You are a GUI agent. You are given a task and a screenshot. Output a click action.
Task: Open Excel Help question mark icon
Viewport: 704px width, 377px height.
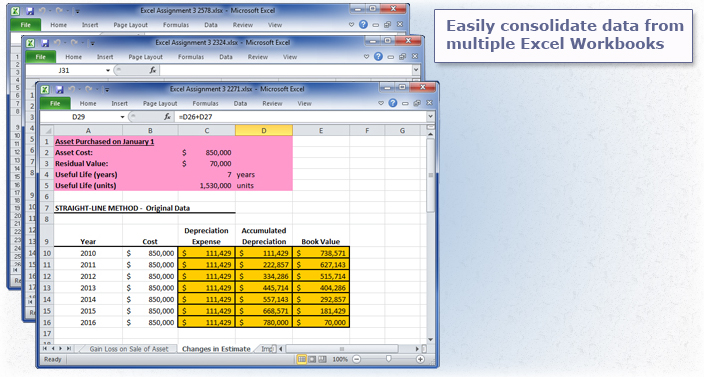tap(393, 103)
